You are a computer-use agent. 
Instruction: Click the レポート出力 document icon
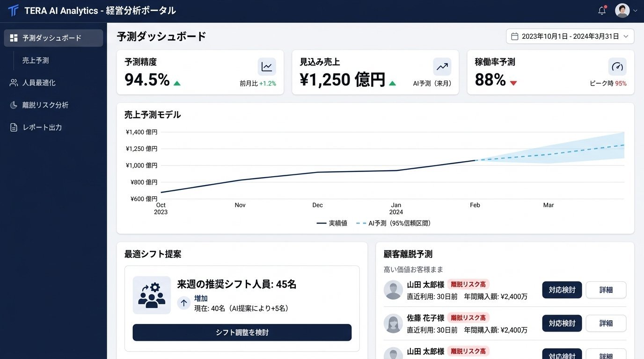14,127
